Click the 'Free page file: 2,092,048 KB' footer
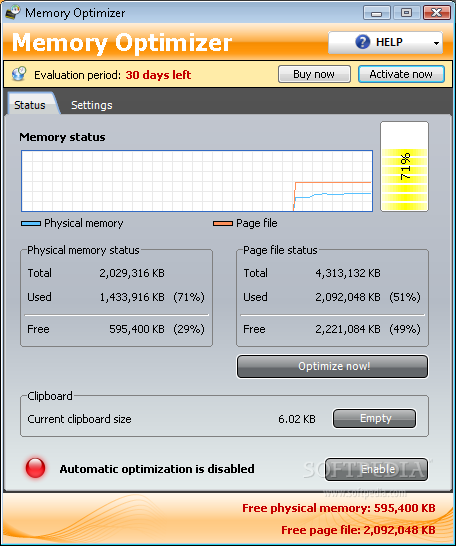 358,530
